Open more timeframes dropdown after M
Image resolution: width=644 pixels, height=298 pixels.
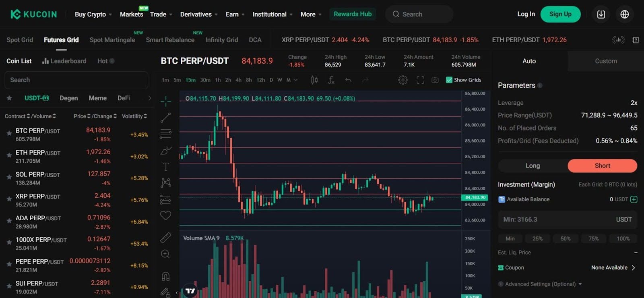(296, 80)
